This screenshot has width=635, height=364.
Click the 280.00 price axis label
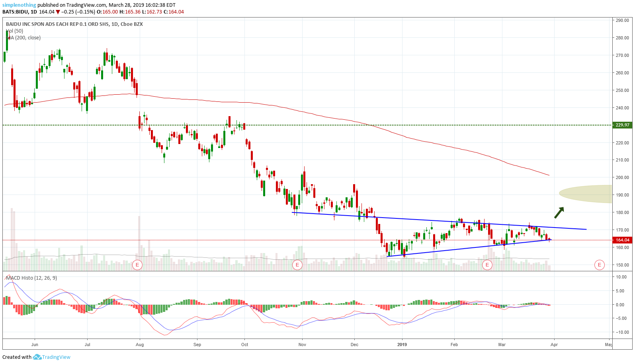622,38
